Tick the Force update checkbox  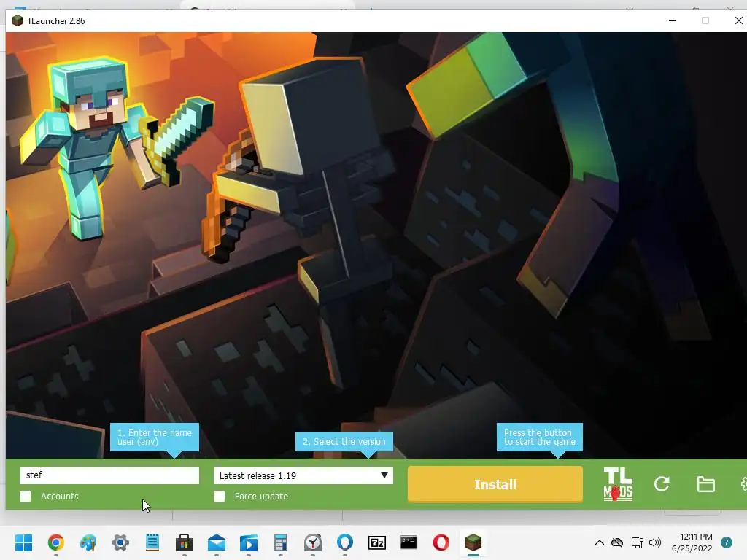[x=219, y=496]
